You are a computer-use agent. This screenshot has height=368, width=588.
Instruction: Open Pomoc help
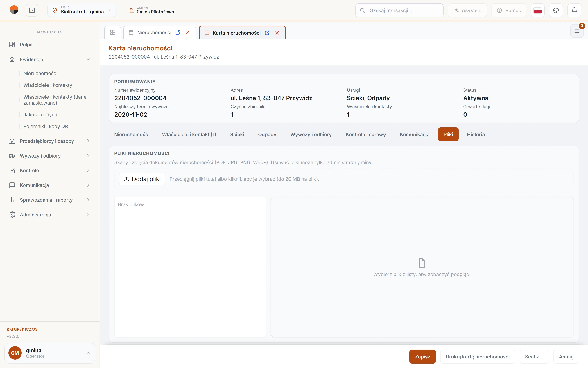coord(509,10)
